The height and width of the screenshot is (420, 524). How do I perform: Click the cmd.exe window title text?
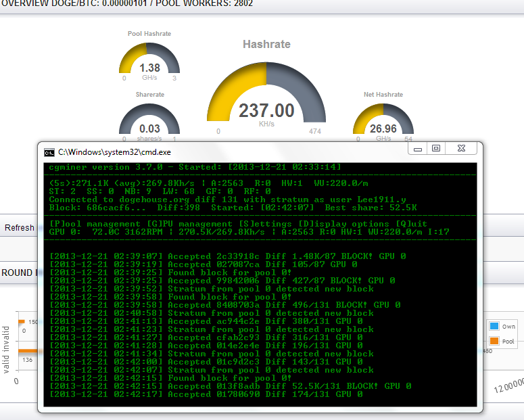114,152
